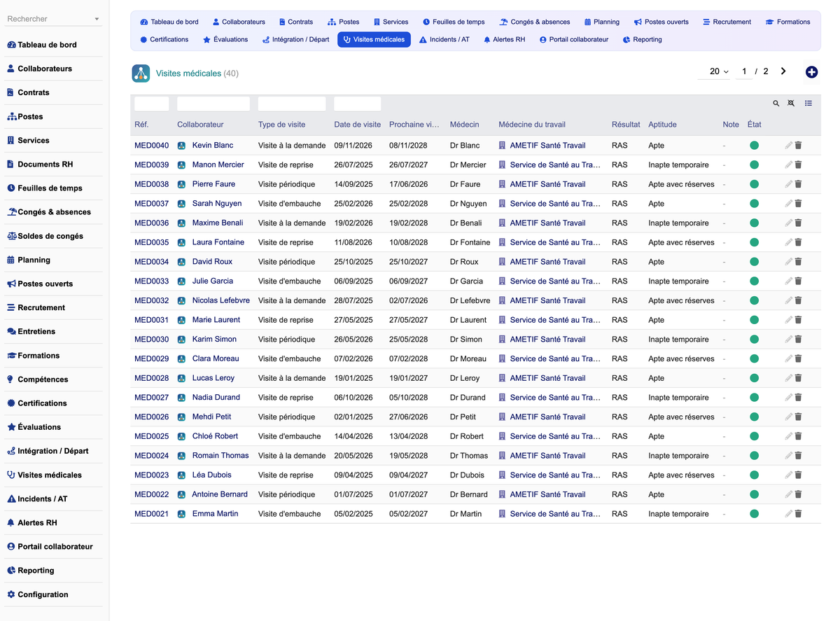Change the rows per page selector showing 20
Image resolution: width=840 pixels, height=621 pixels.
719,71
